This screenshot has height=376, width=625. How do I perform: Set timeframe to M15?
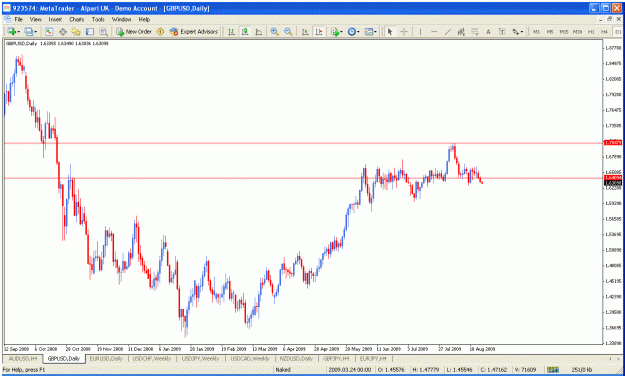coord(564,31)
